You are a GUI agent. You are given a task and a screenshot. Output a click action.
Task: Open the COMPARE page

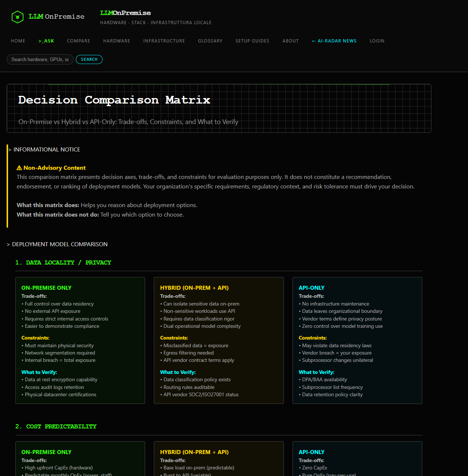(x=78, y=41)
